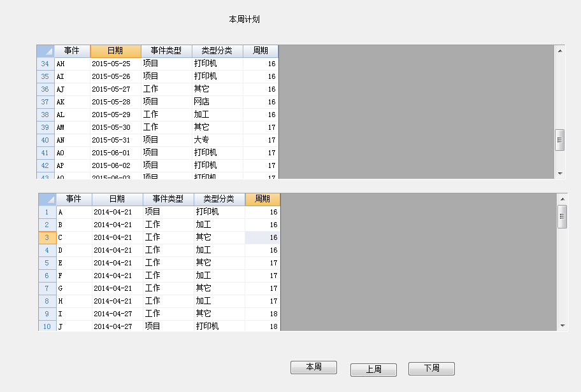Select row 38 header in upper table
Image resolution: width=581 pixels, height=392 pixels.
[46, 115]
